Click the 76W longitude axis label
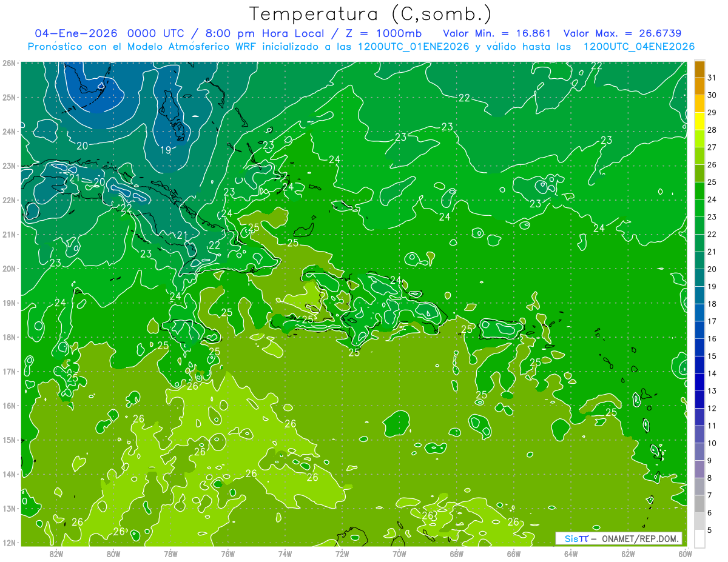The width and height of the screenshot is (728, 562). [227, 553]
